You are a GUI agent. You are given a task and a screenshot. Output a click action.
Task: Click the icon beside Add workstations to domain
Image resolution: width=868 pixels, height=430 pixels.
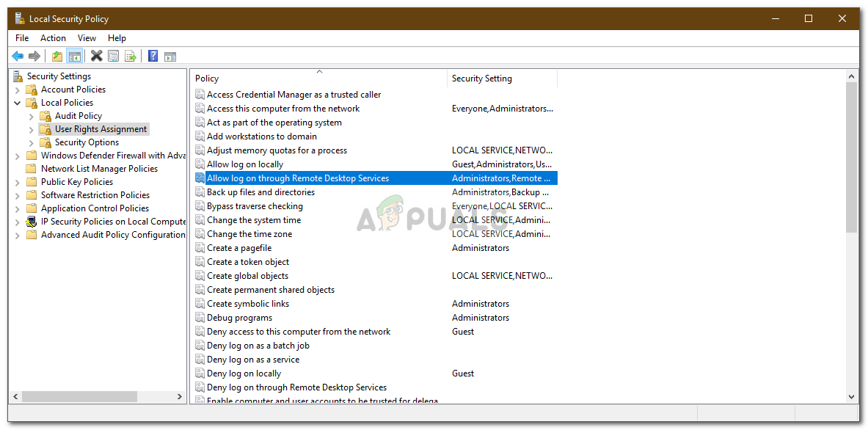pos(200,136)
